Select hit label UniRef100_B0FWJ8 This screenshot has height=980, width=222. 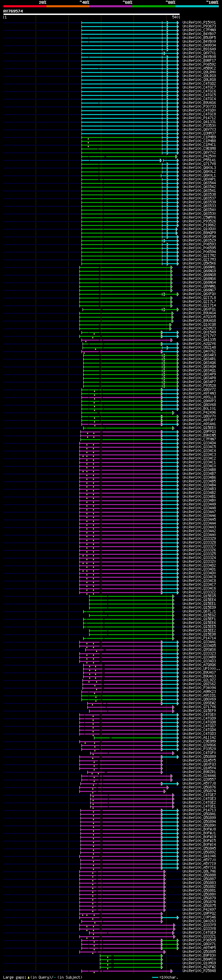199,829
